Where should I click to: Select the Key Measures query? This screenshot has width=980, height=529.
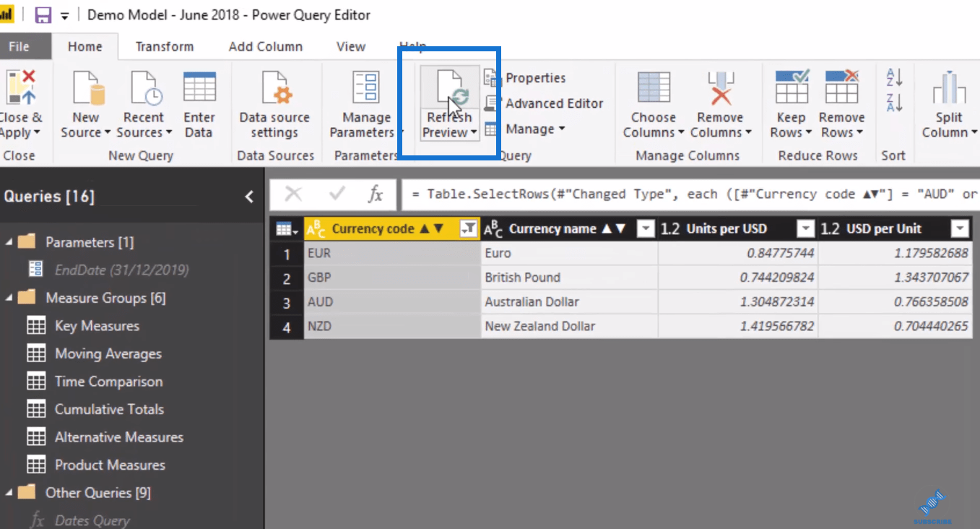97,326
